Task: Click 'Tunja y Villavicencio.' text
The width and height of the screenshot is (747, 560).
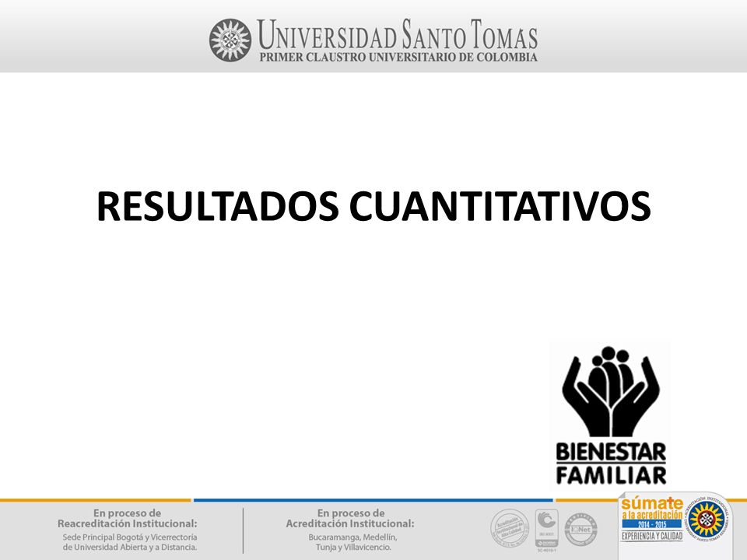Action: (x=353, y=547)
